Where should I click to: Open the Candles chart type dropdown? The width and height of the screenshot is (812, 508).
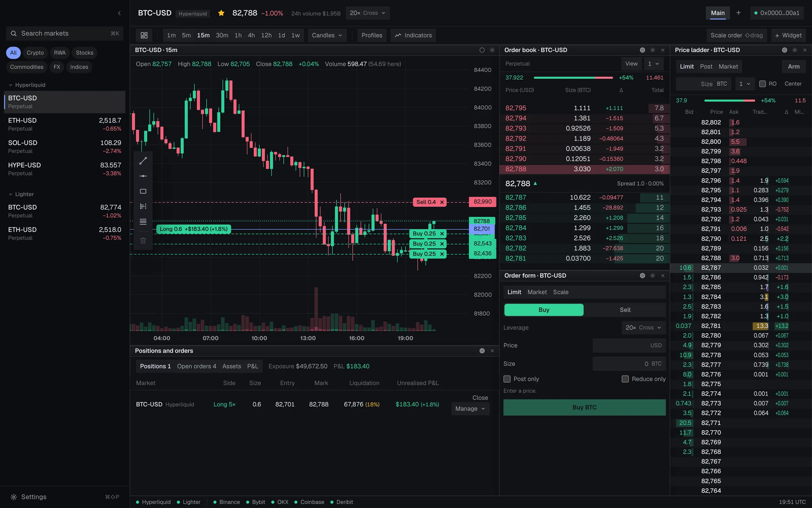[327, 35]
